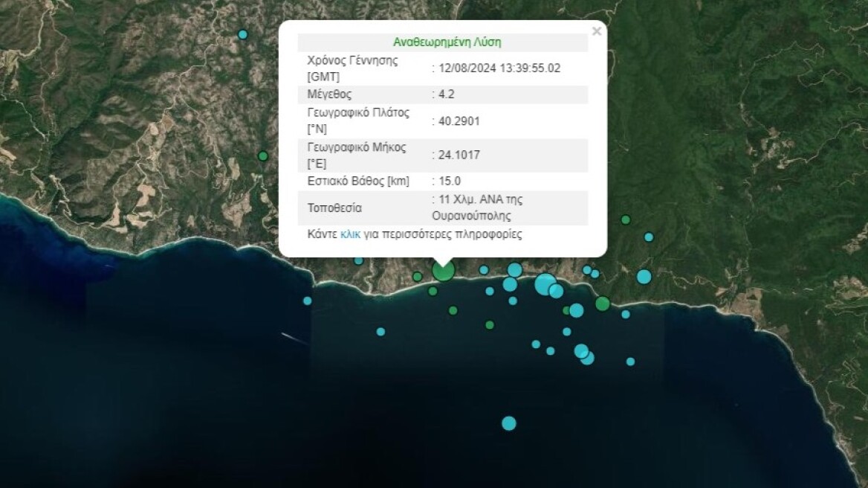Click the Τοποθεσία location row

pyautogui.click(x=372, y=207)
